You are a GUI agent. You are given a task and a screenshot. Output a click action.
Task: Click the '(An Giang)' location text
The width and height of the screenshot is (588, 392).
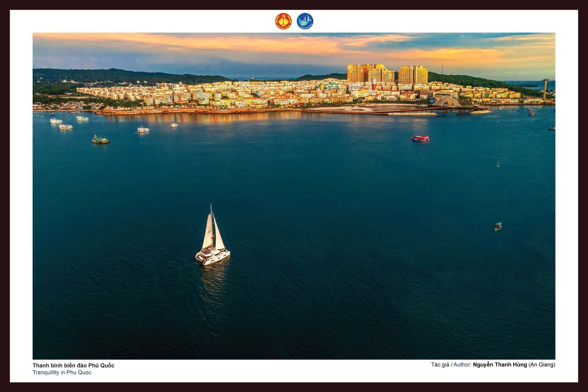coord(542,365)
